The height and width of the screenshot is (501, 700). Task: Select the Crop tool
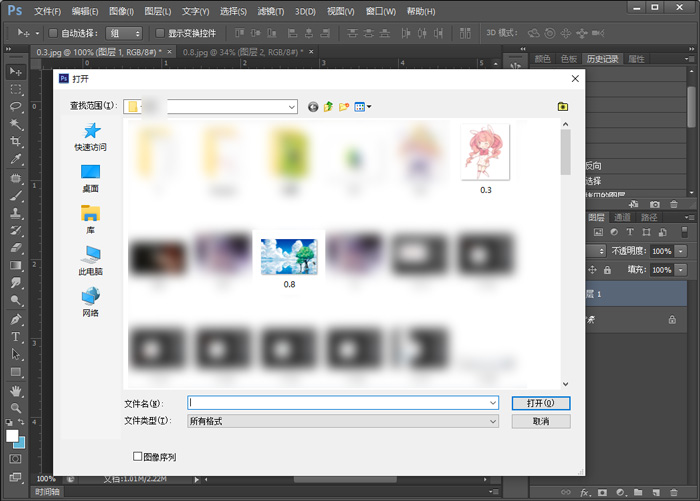[x=16, y=142]
